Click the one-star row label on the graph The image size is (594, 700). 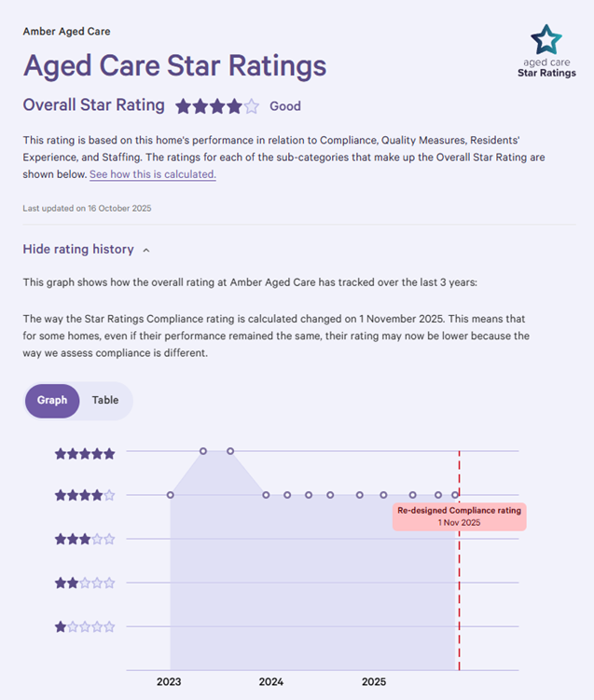click(85, 626)
